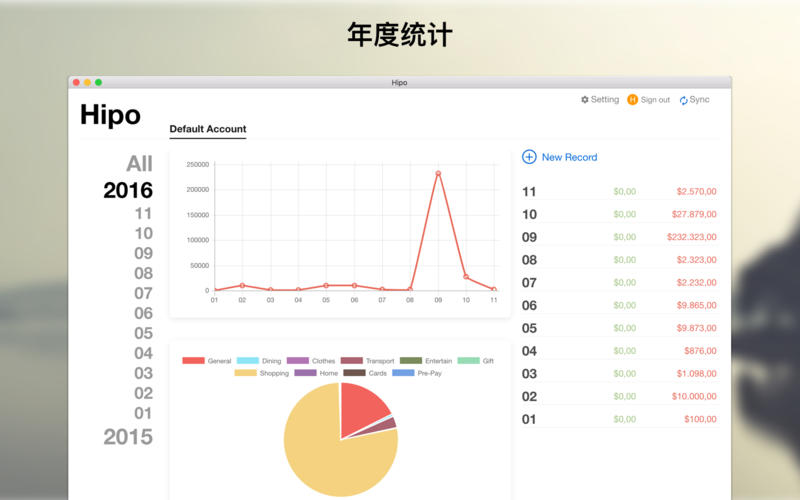This screenshot has width=800, height=500.
Task: Toggle Clothes purple legend swatch
Action: pos(298,361)
